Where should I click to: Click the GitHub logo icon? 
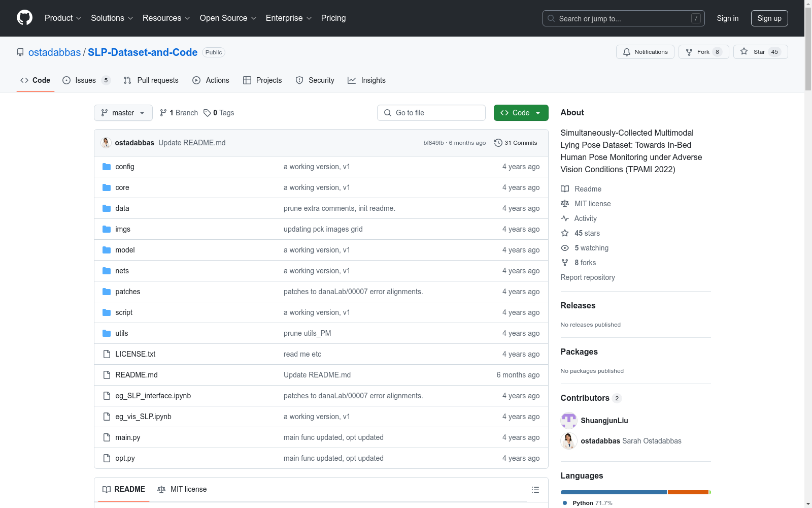coord(24,18)
